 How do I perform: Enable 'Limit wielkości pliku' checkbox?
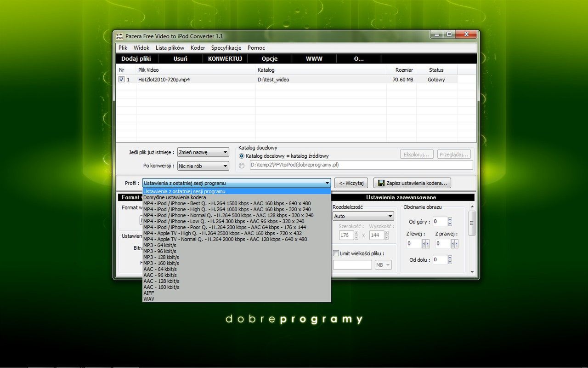click(x=336, y=253)
